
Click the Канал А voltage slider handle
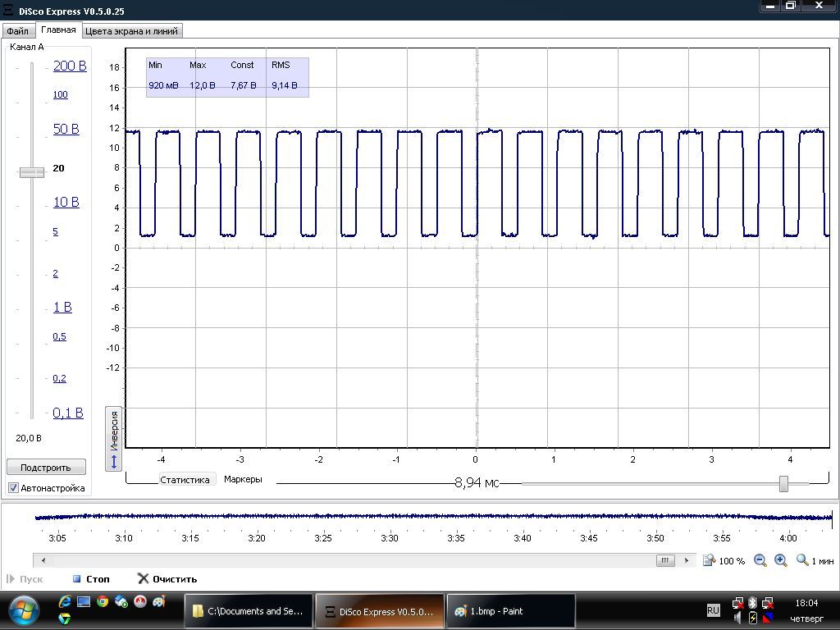tap(32, 172)
